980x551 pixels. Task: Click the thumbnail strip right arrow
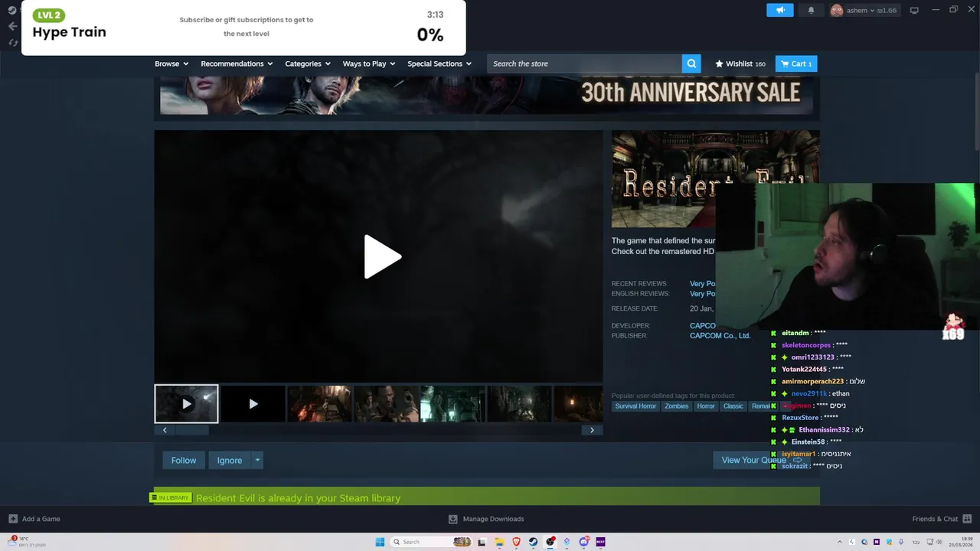coord(592,430)
